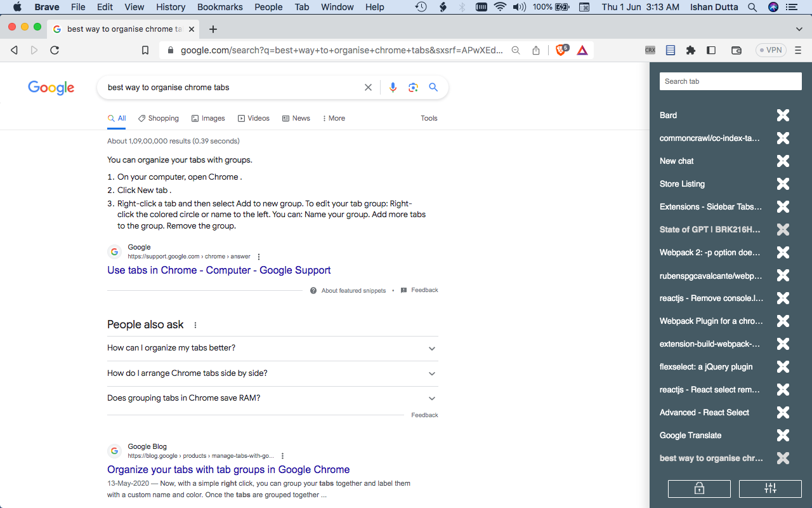Open the Bookmarks menu in the menu bar
The image size is (812, 508).
tap(219, 7)
